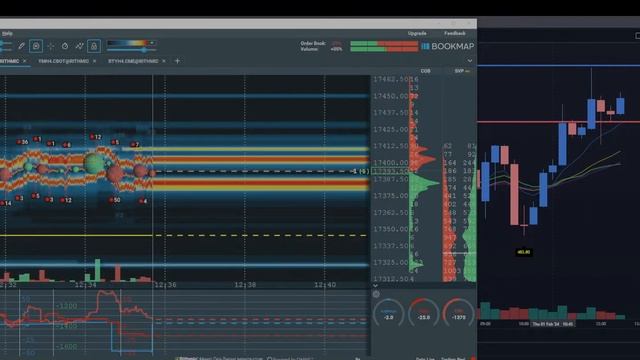Click the large green volume bubble on heatmap

tap(95, 163)
